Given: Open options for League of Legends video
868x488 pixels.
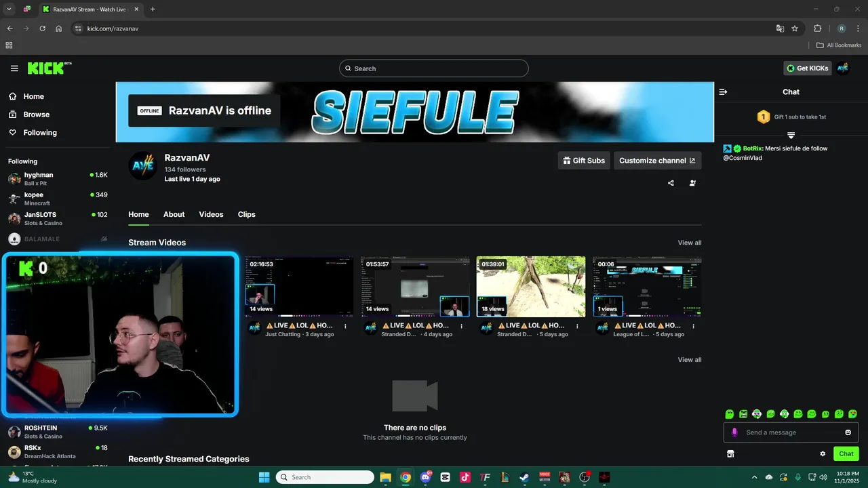Looking at the screenshot, I should click(693, 326).
